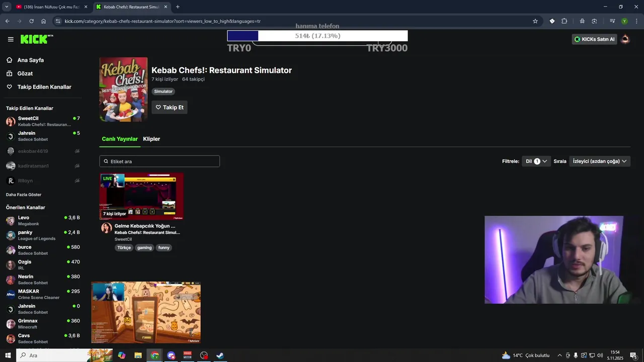Click the browser home button
The image size is (644, 362).
[x=43, y=21]
